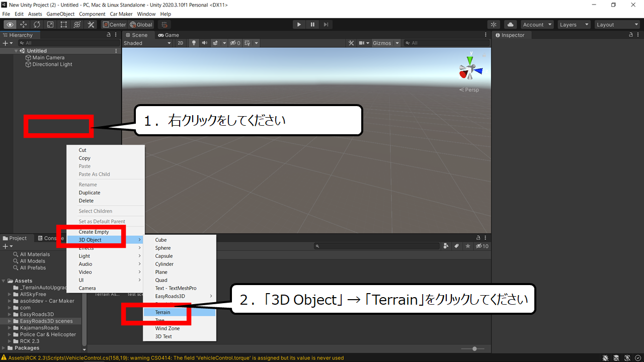The width and height of the screenshot is (644, 362).
Task: Click the Play button
Action: tap(299, 25)
